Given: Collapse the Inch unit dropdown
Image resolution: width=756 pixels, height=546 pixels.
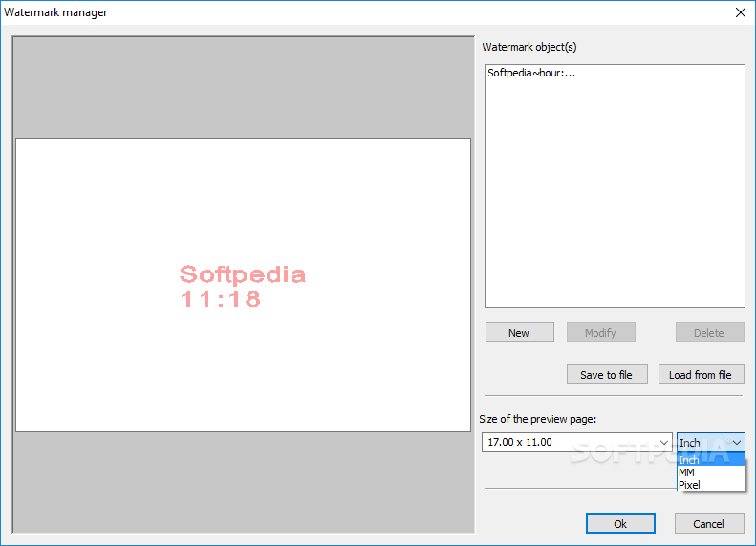Looking at the screenshot, I should pos(711,442).
